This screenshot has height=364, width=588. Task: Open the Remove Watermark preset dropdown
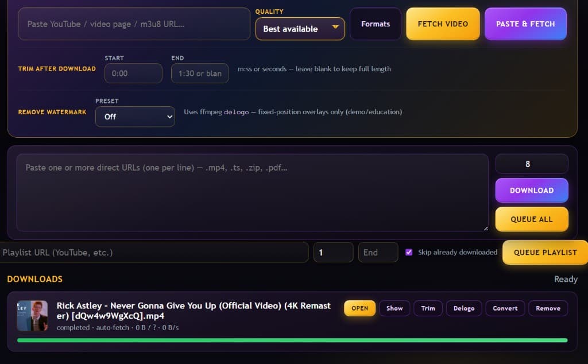coord(135,117)
